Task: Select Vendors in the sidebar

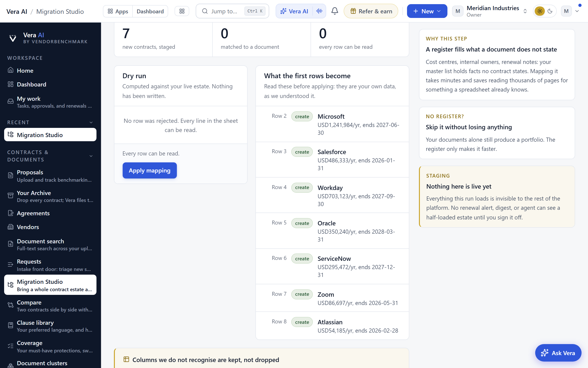Action: [x=50, y=227]
